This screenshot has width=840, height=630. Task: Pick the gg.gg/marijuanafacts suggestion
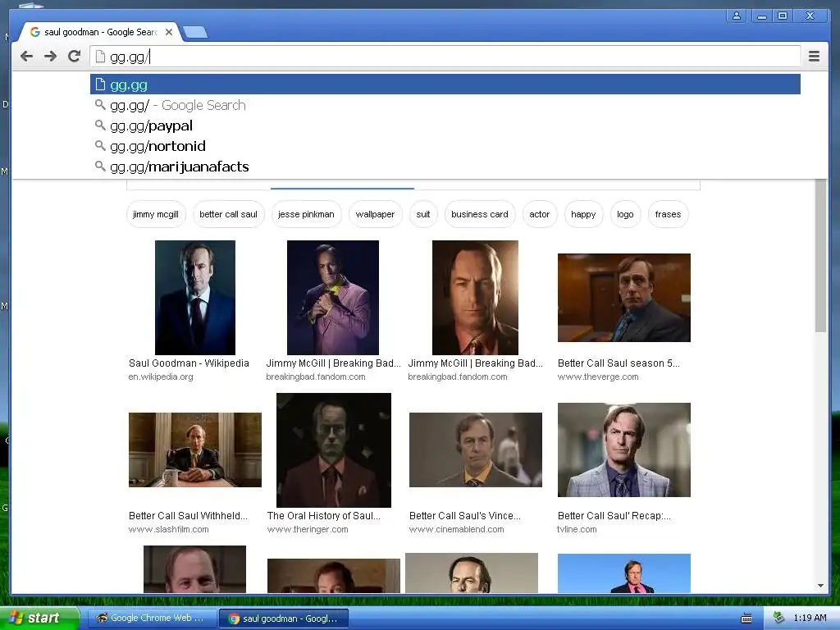[445, 167]
